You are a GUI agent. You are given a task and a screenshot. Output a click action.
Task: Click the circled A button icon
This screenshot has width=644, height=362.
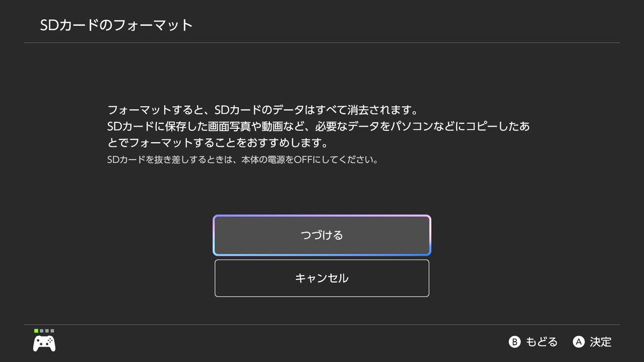(x=579, y=342)
